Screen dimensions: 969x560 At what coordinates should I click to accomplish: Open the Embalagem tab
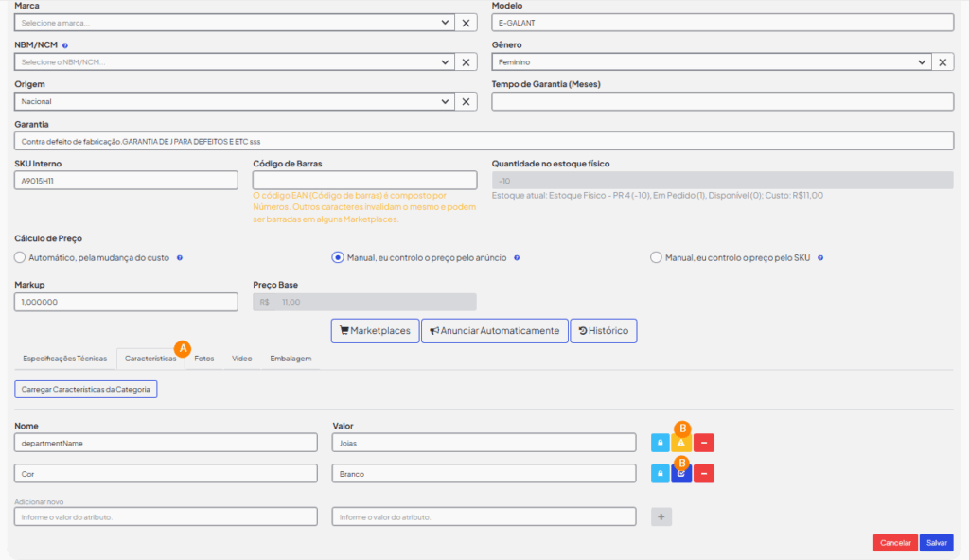291,359
